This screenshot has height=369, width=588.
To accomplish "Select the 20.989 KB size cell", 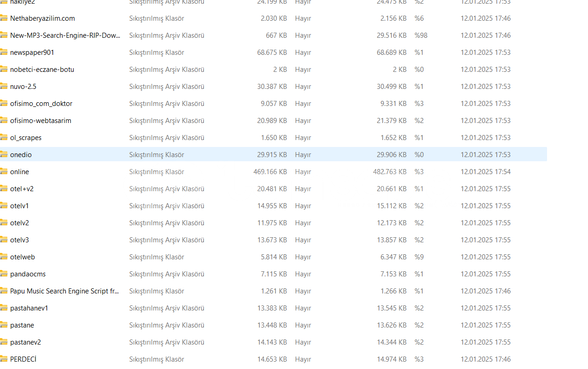I will pos(272,121).
